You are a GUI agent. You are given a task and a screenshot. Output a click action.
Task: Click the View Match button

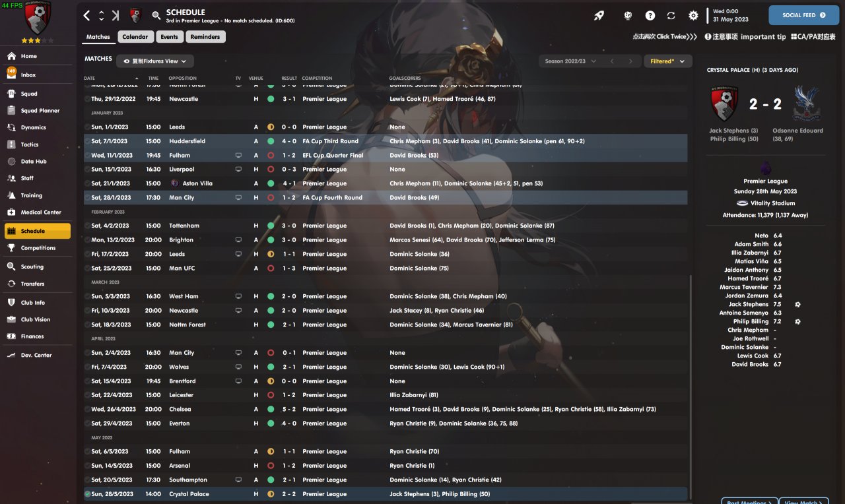[x=804, y=501]
